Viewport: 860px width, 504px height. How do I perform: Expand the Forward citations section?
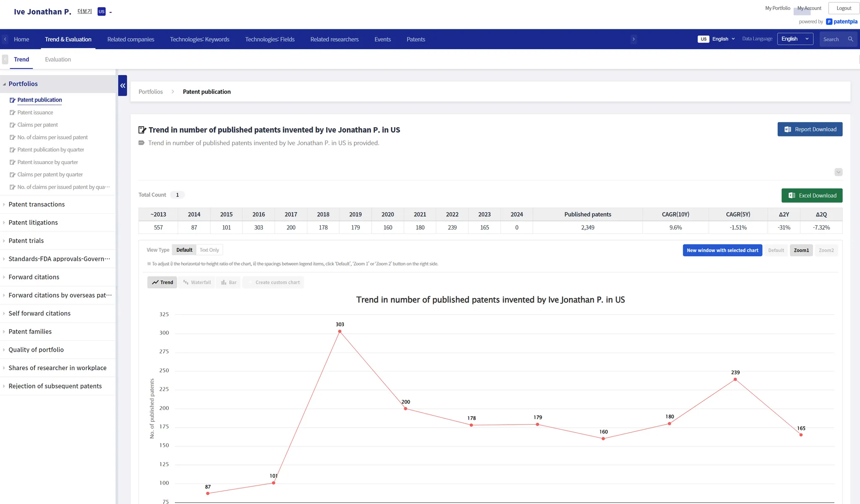34,277
